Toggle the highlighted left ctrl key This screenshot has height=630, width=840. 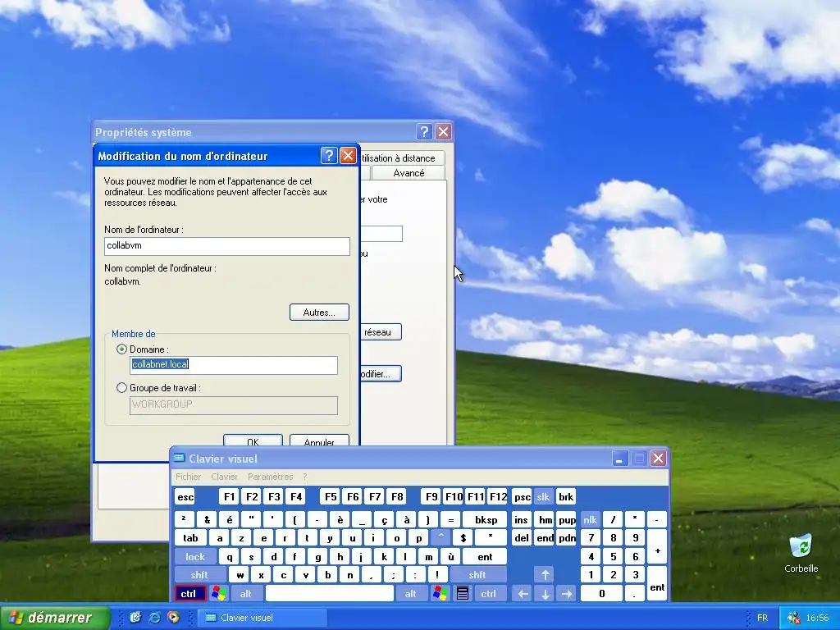(189, 594)
